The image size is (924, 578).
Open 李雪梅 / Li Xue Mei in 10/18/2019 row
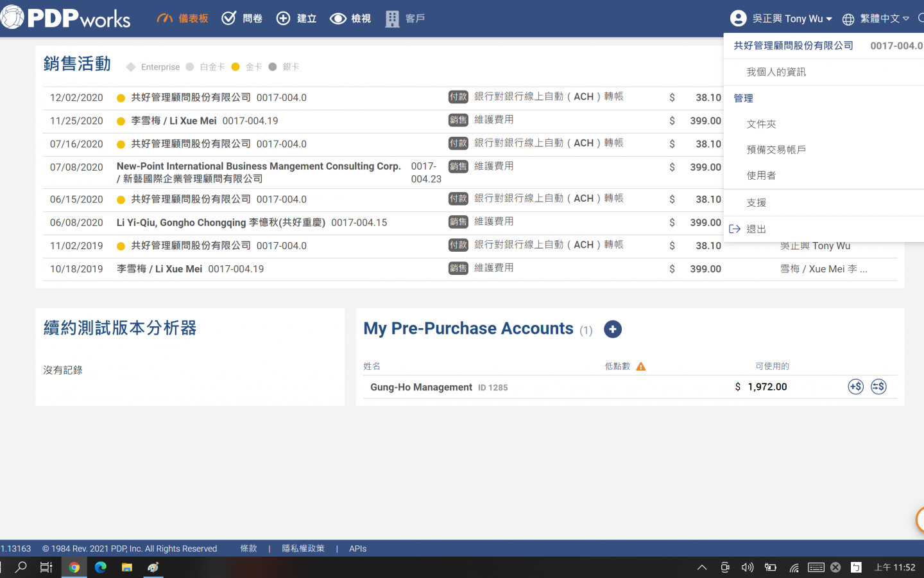click(159, 268)
